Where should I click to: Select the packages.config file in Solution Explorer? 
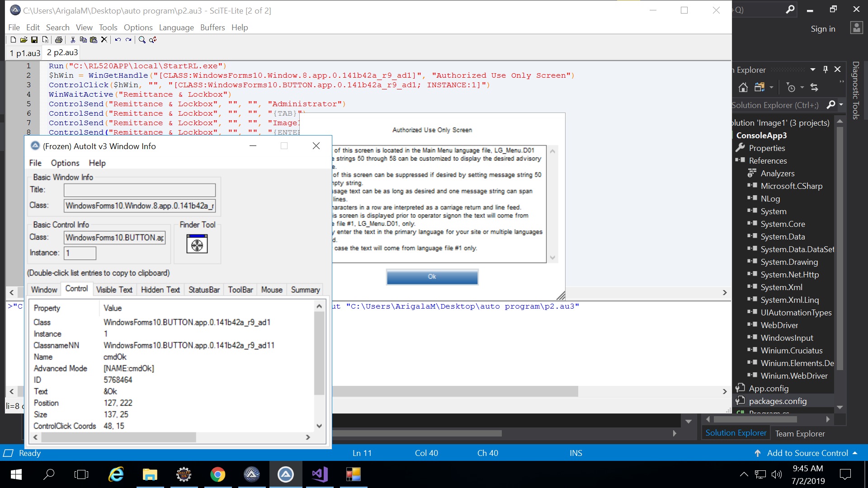(778, 401)
